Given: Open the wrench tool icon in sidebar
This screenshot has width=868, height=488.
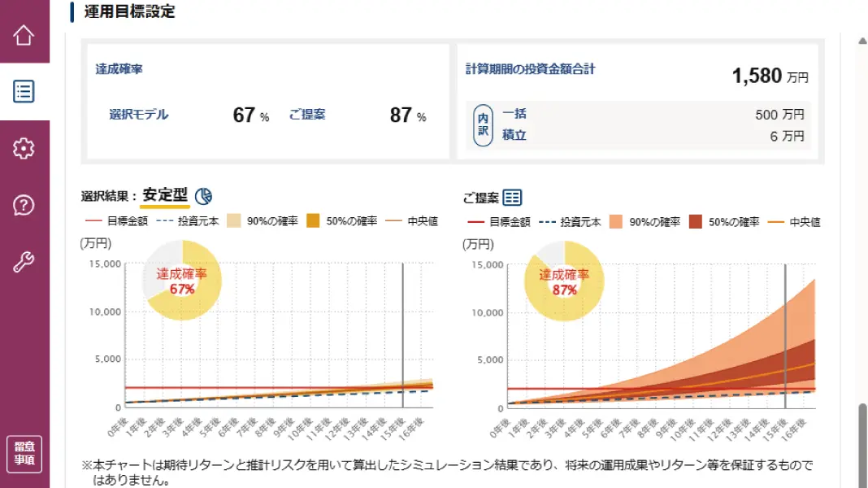Looking at the screenshot, I should [x=24, y=262].
